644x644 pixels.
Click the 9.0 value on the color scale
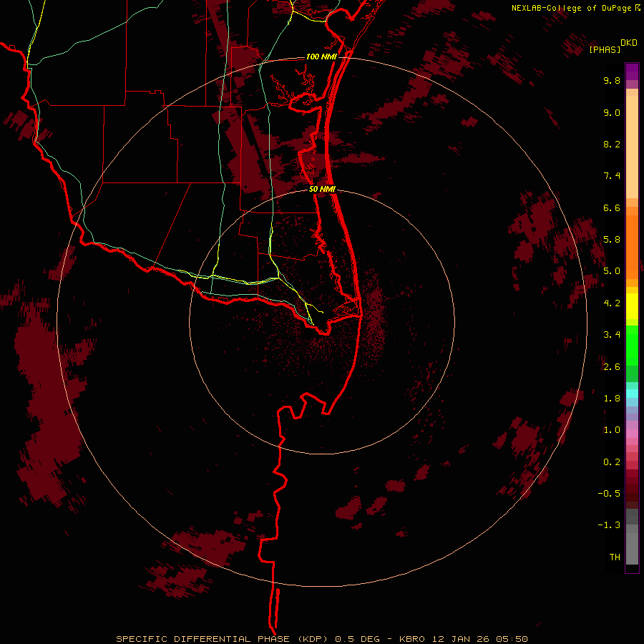[612, 112]
